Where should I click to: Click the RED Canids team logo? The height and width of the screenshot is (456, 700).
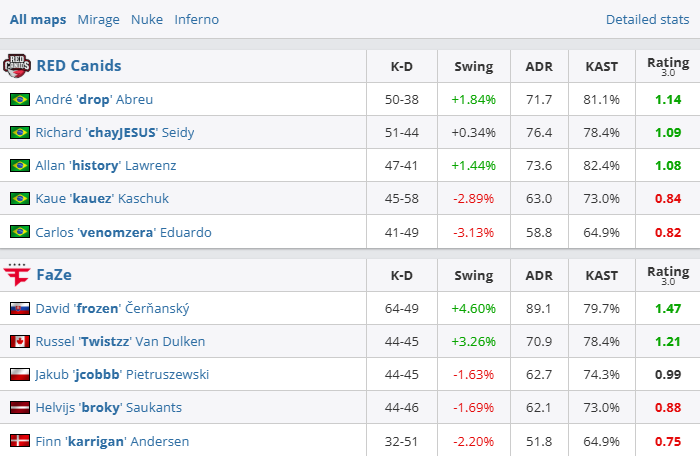(18, 66)
